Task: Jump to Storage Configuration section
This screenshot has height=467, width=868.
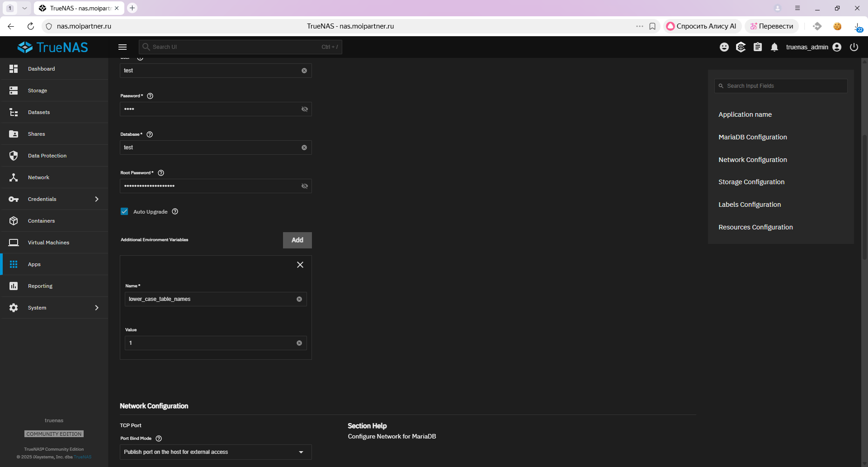Action: tap(751, 182)
